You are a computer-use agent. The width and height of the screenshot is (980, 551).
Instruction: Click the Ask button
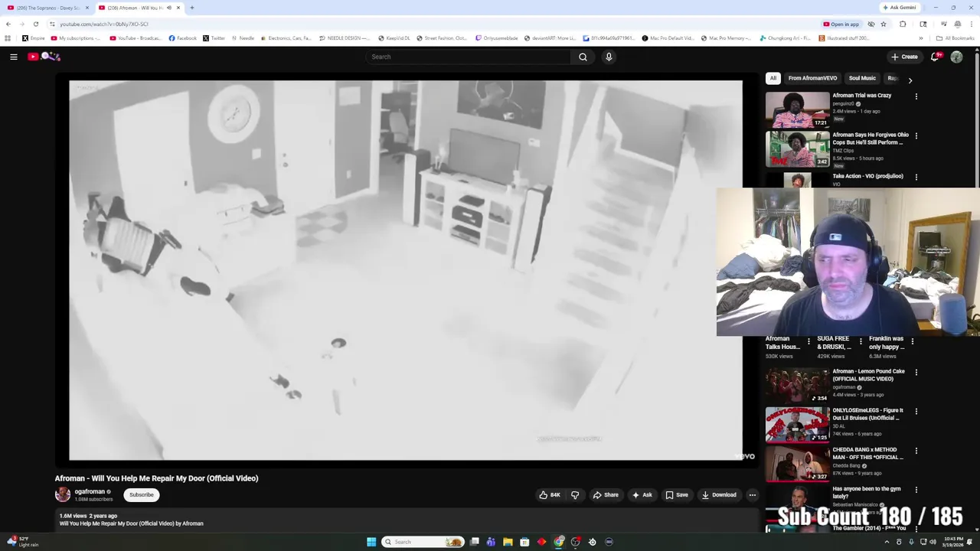[642, 494]
